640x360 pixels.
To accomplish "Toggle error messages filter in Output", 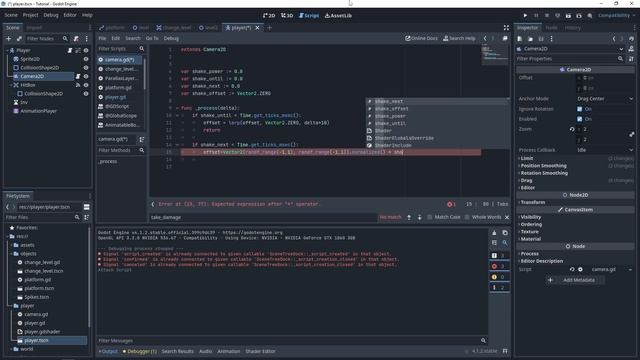I will tap(498, 266).
